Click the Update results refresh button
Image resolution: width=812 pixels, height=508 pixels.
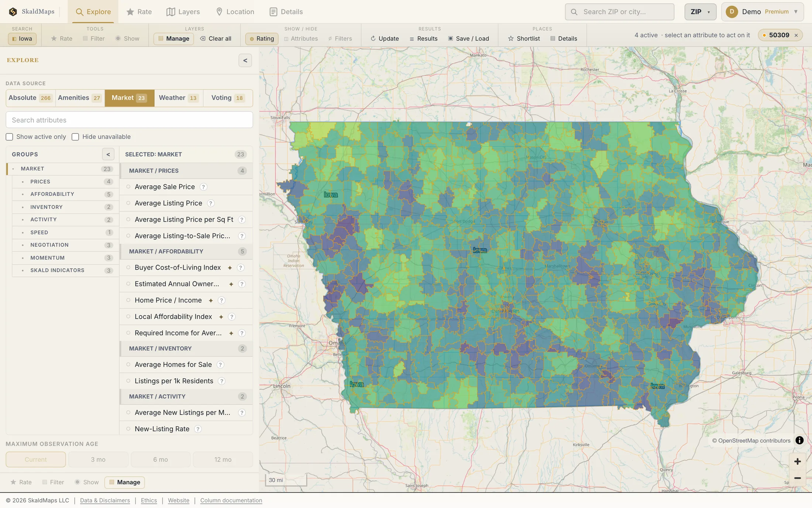385,38
